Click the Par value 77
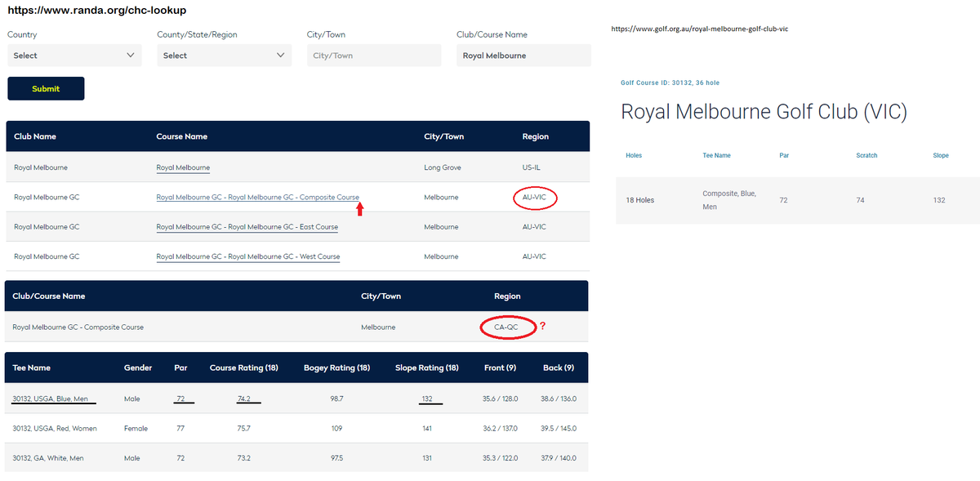This screenshot has height=481, width=980. click(180, 428)
